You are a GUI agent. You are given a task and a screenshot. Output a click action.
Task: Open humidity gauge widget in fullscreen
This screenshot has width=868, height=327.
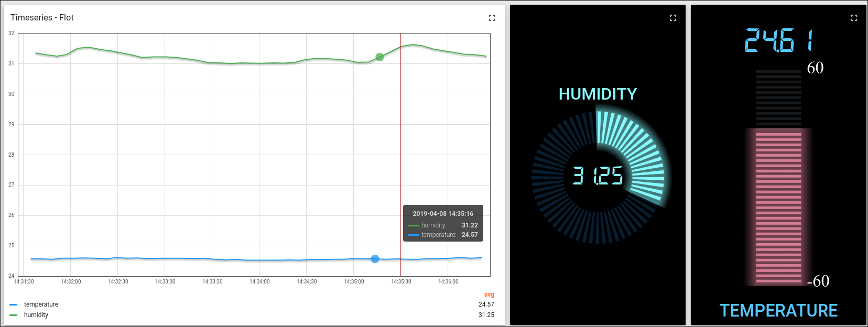click(673, 18)
